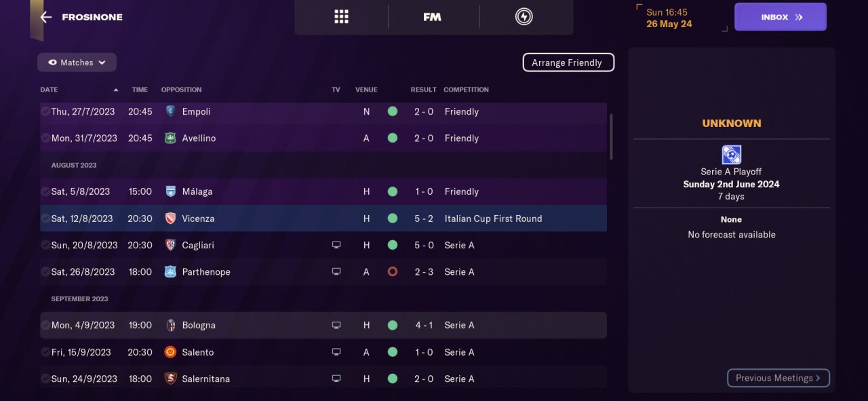Toggle the checkmark on the Vicenza match

pyautogui.click(x=45, y=218)
